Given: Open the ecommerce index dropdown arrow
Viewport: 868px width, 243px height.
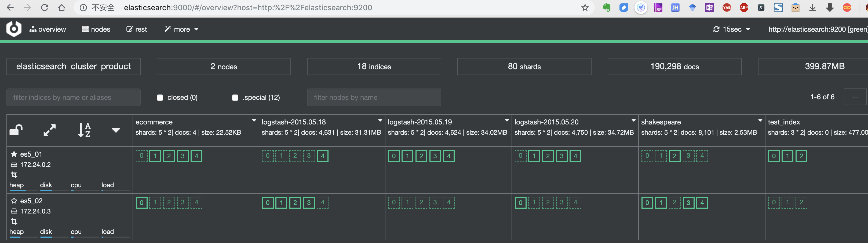Looking at the screenshot, I should 254,120.
